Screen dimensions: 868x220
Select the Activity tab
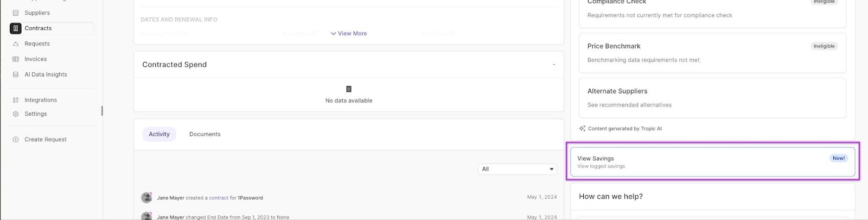tap(159, 134)
